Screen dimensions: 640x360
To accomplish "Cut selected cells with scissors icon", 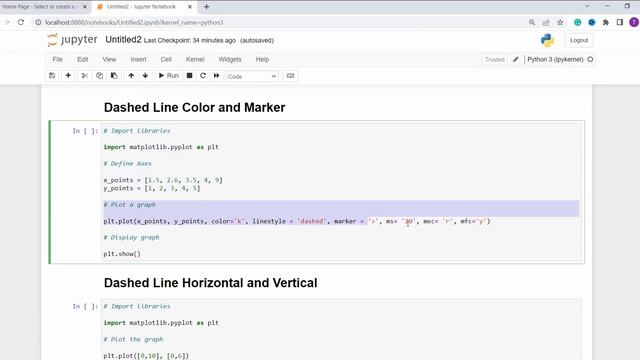I will pos(84,76).
